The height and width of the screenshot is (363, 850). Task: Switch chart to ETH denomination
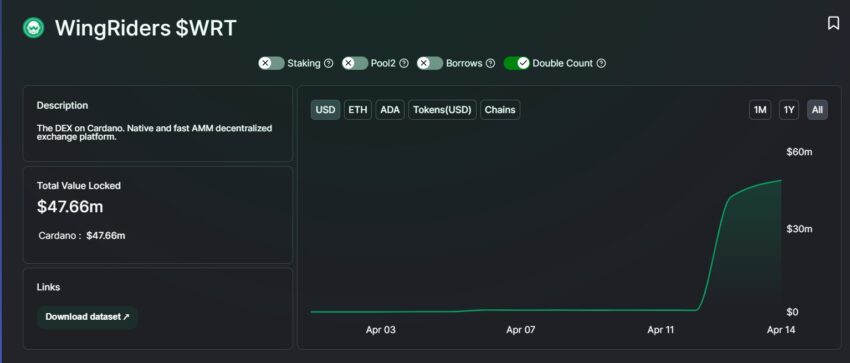pyautogui.click(x=358, y=110)
